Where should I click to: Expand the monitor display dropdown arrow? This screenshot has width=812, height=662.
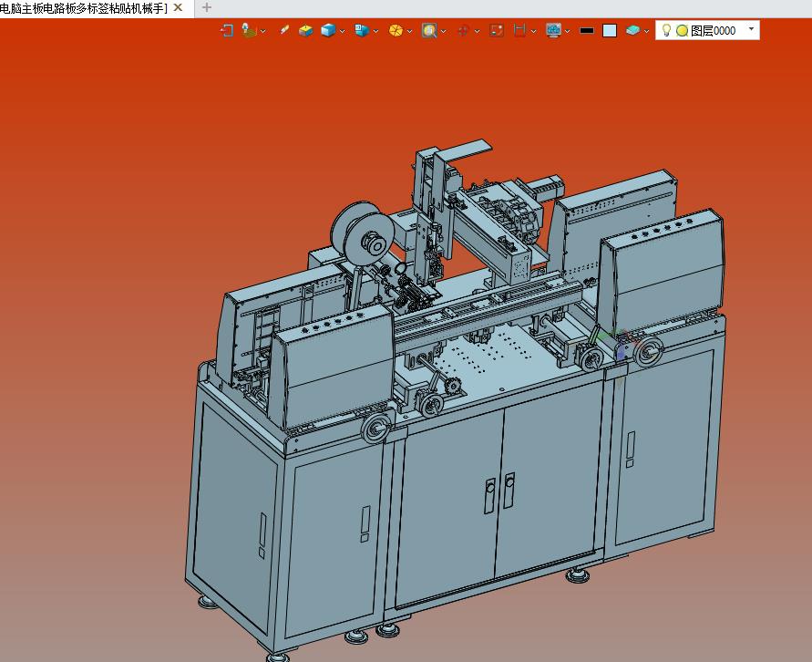[568, 31]
